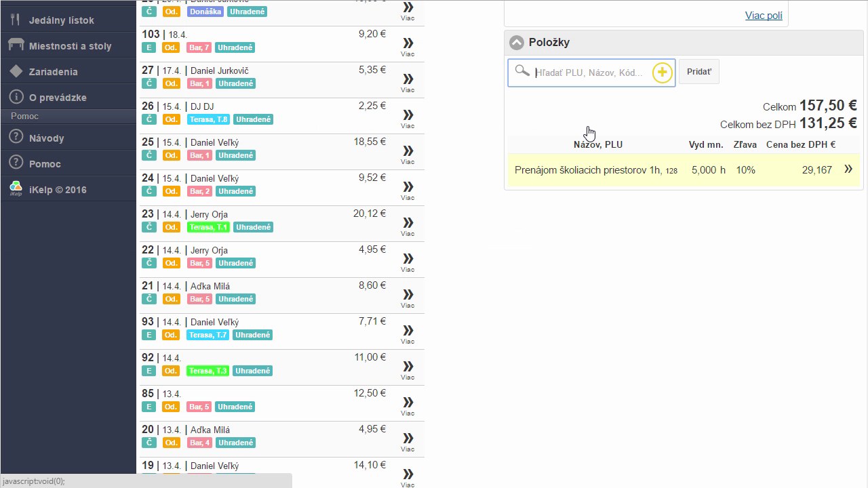Click the Uhradené tag on order 25

[235, 155]
